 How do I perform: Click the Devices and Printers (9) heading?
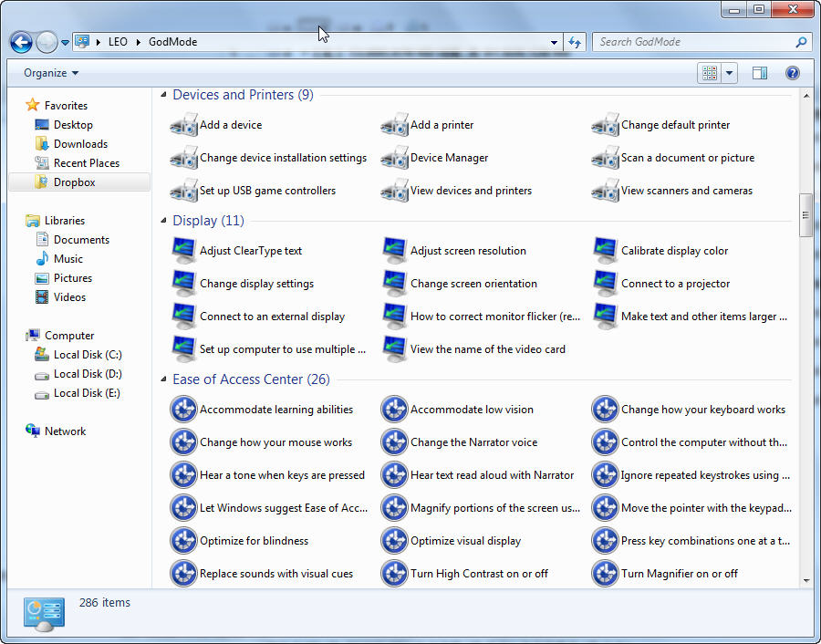[243, 95]
